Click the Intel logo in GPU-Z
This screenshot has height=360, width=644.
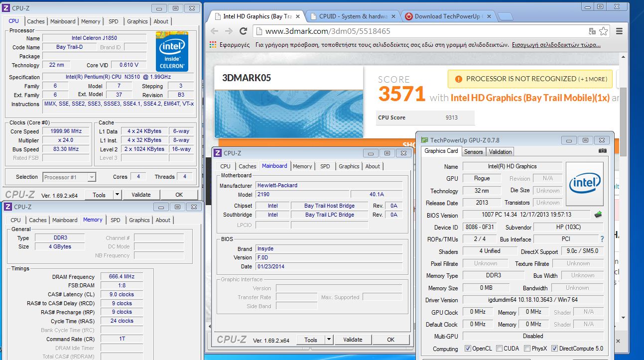pos(585,184)
